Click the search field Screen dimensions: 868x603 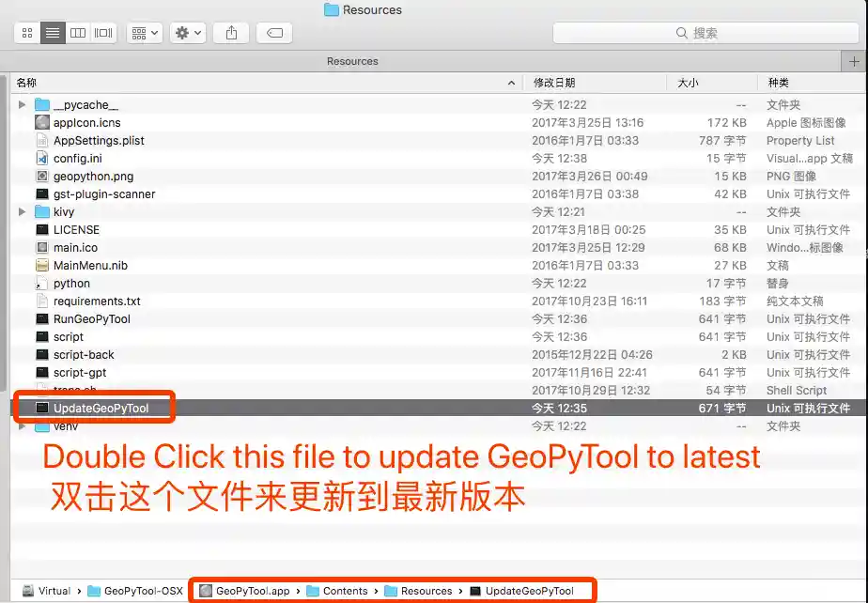(705, 33)
